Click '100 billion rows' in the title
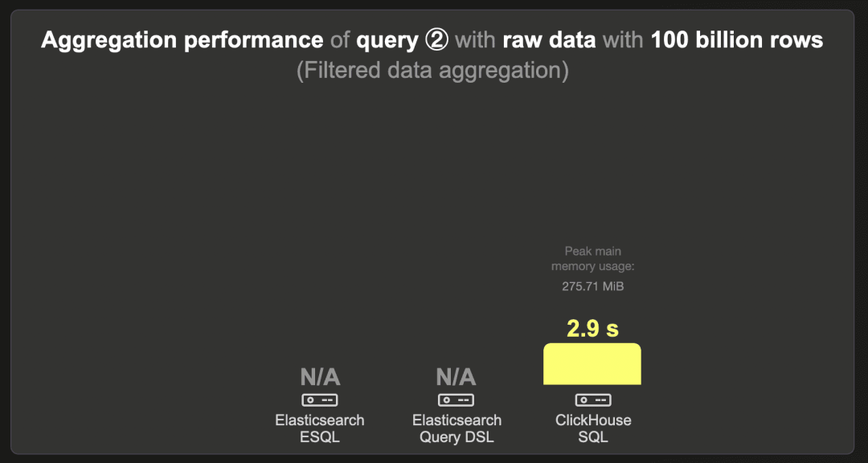Image resolution: width=868 pixels, height=463 pixels. [737, 40]
